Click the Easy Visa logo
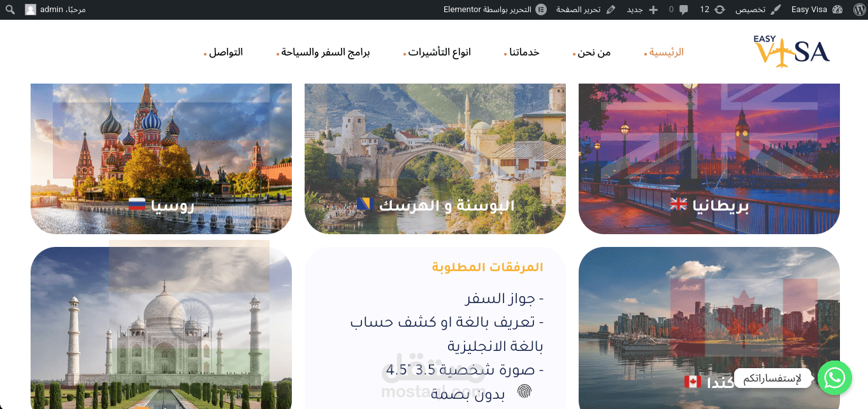Screen dimensions: 868x409 [792, 51]
